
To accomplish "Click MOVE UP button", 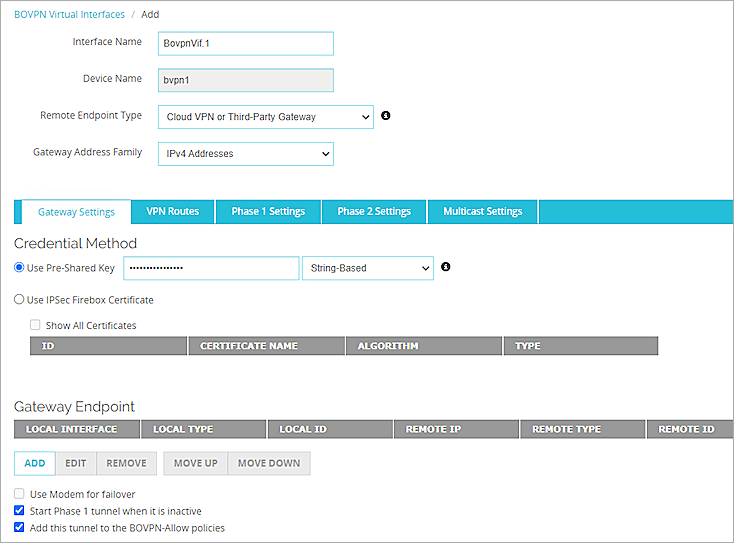I will (x=196, y=463).
